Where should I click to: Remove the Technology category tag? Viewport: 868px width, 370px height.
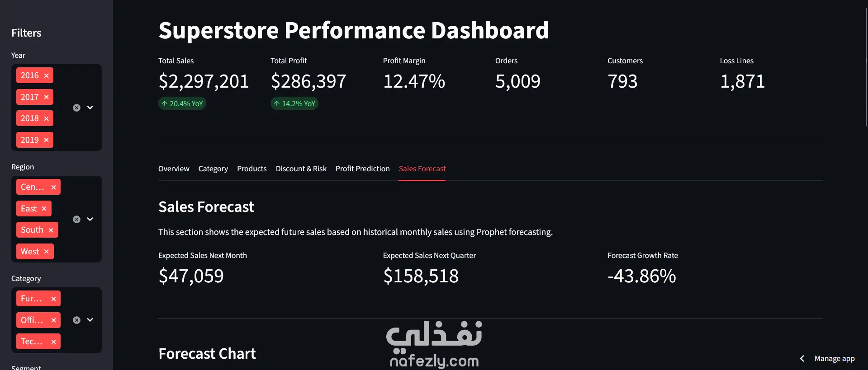tap(53, 342)
